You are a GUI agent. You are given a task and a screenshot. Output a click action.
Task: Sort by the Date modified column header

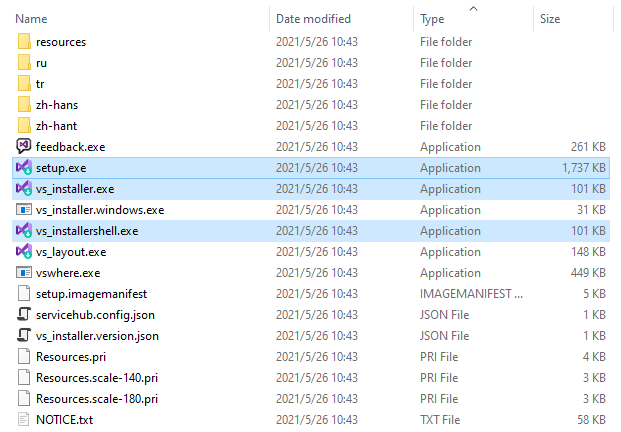[313, 19]
